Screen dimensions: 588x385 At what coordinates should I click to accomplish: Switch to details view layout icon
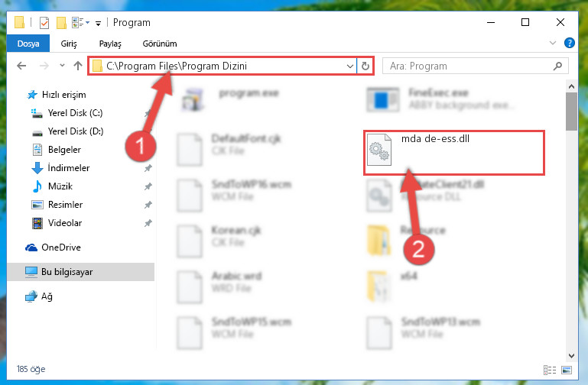[x=549, y=370]
